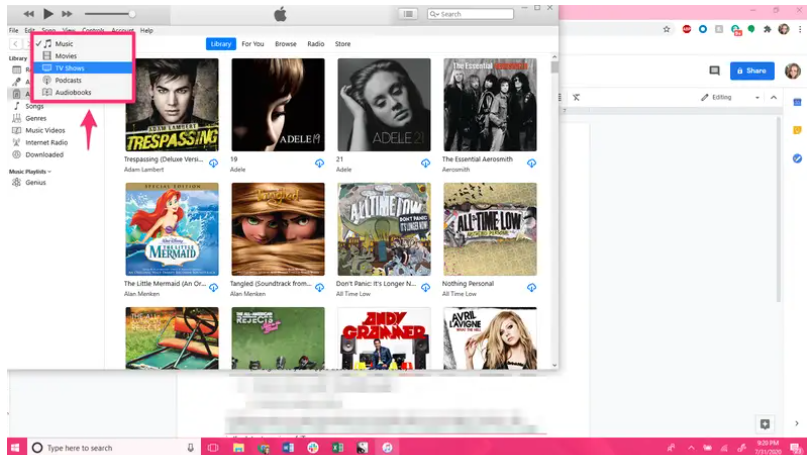The height and width of the screenshot is (457, 808).
Task: Open the File menu
Action: point(13,30)
